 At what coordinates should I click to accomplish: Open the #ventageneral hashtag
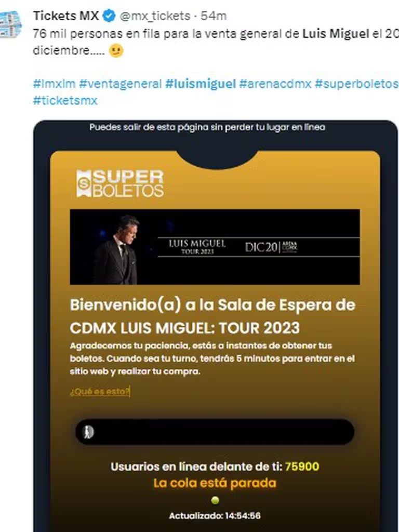coord(121,84)
